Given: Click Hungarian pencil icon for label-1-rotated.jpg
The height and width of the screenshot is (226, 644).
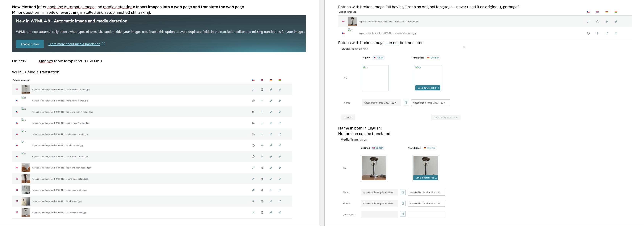Looking at the screenshot, I should pyautogui.click(x=280, y=146).
